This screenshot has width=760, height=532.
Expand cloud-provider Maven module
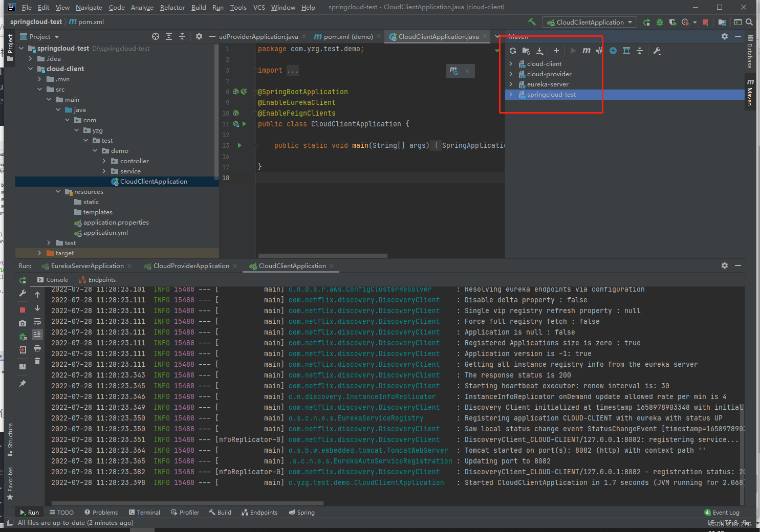coord(511,74)
